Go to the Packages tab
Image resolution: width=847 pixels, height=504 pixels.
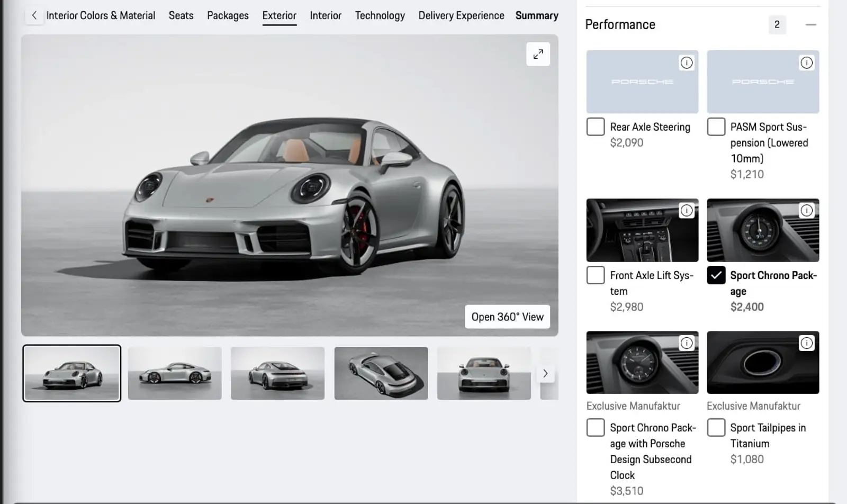pyautogui.click(x=228, y=15)
